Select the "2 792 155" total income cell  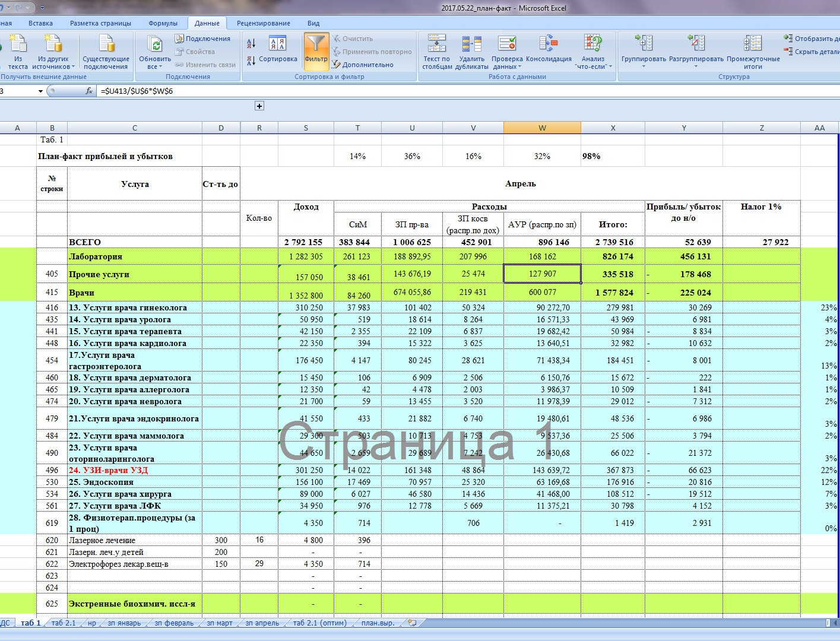pyautogui.click(x=306, y=242)
